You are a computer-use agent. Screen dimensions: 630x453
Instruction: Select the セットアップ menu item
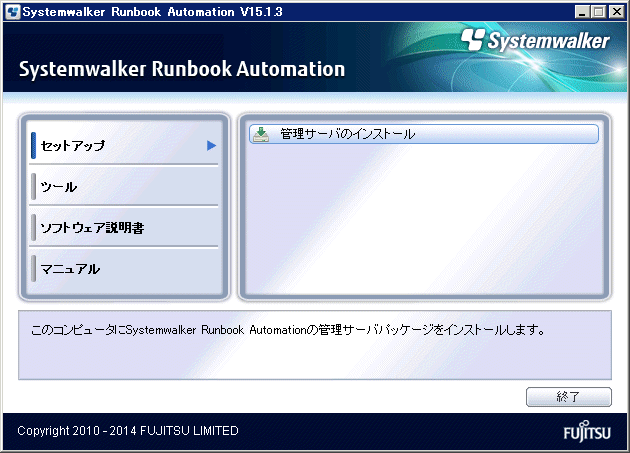tap(124, 145)
